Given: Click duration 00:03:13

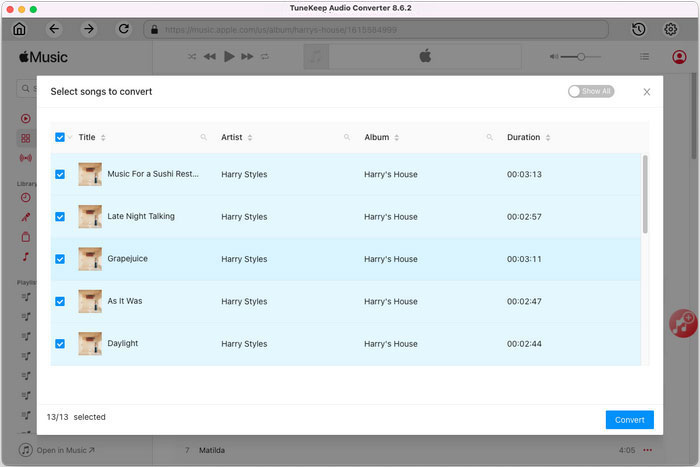Looking at the screenshot, I should point(524,174).
